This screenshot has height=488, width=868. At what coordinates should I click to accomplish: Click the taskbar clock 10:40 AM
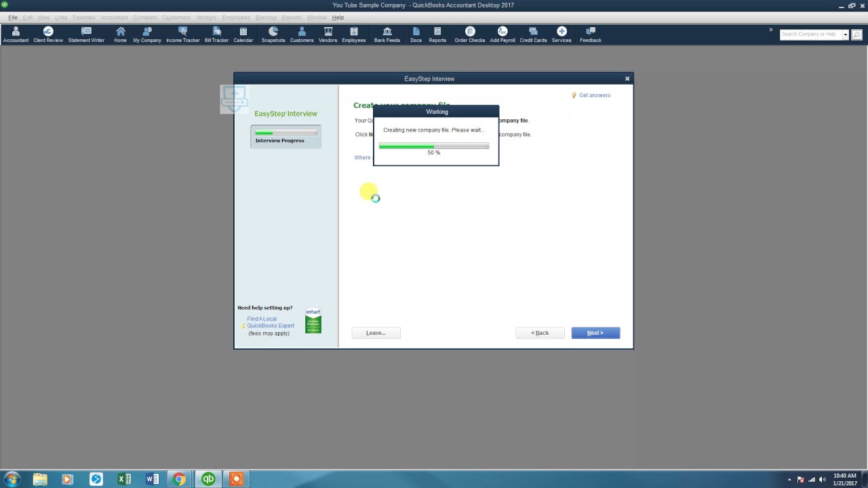tap(845, 476)
